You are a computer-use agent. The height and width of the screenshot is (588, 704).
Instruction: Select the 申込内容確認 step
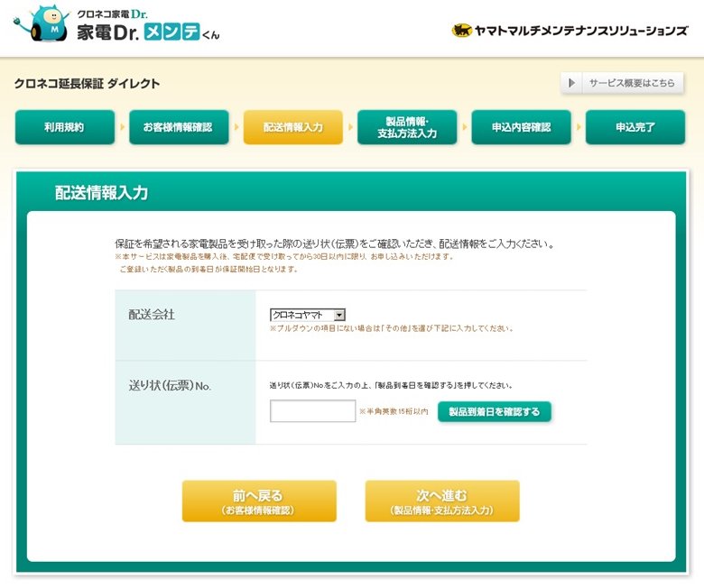521,127
